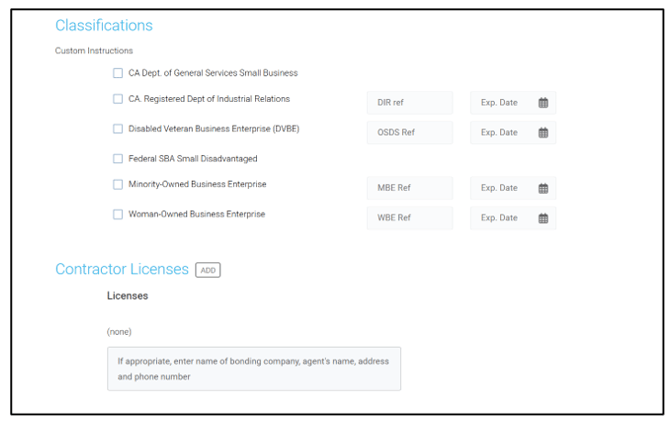670x421 pixels.
Task: Select the MBE Ref text box
Action: pos(409,188)
